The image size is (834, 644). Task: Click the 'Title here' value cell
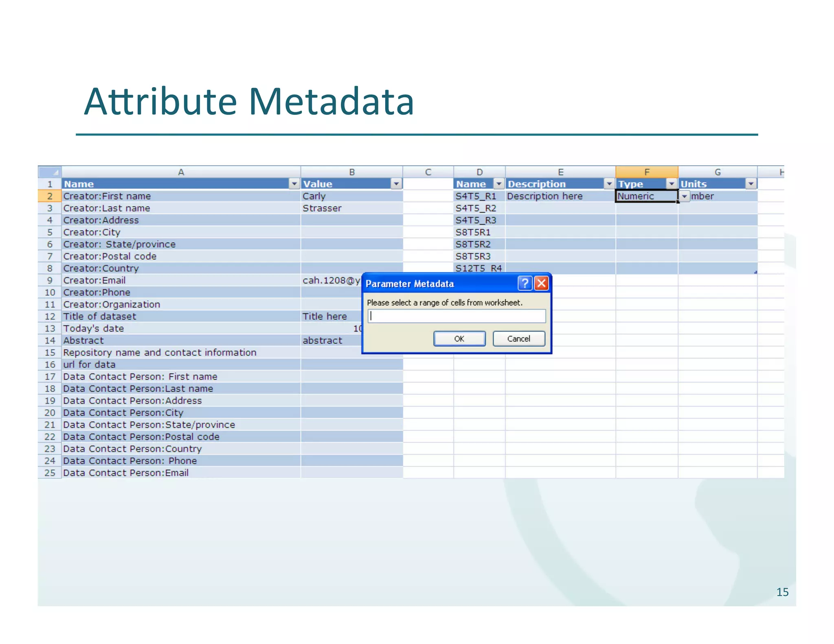[x=331, y=316]
